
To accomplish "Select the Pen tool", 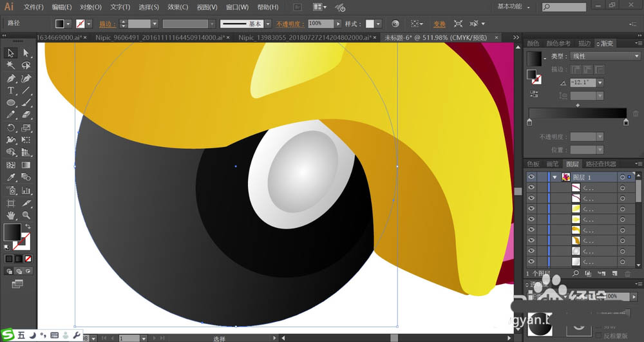I will (x=11, y=78).
